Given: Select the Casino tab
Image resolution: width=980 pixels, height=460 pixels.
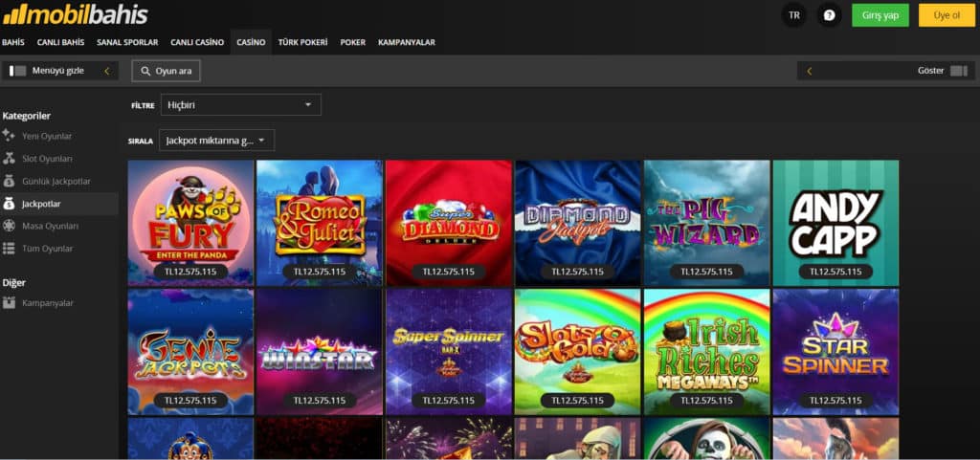Looking at the screenshot, I should [251, 42].
